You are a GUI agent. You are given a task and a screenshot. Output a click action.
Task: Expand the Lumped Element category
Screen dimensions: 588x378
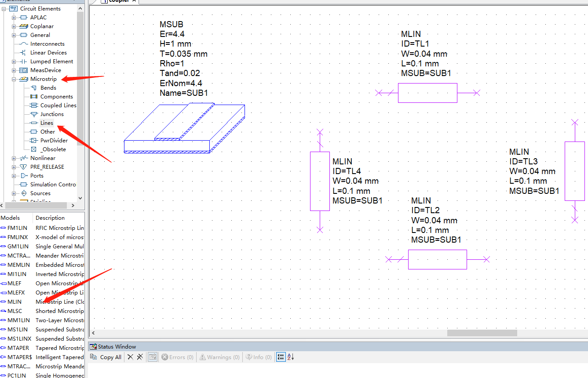pos(14,62)
